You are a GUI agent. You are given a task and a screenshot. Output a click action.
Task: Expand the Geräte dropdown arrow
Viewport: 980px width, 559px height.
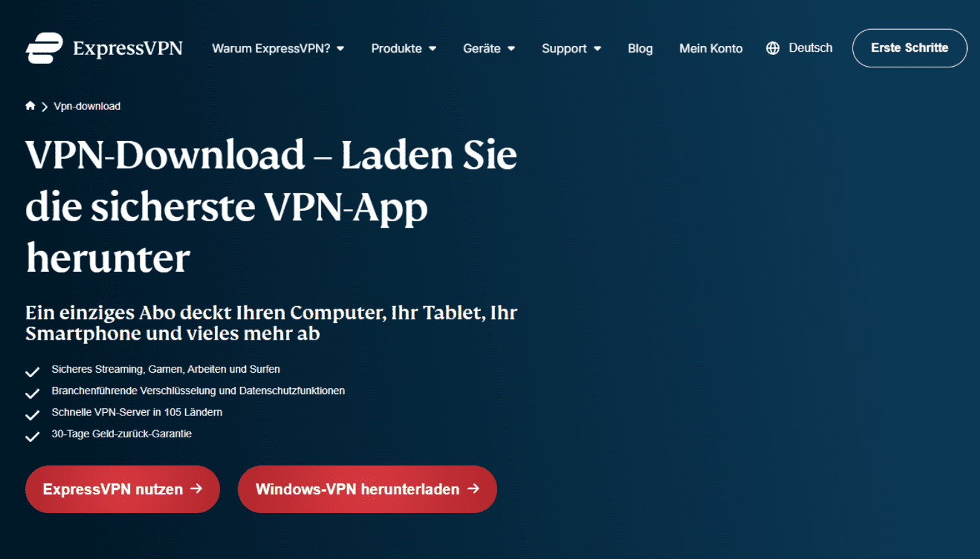tap(511, 49)
